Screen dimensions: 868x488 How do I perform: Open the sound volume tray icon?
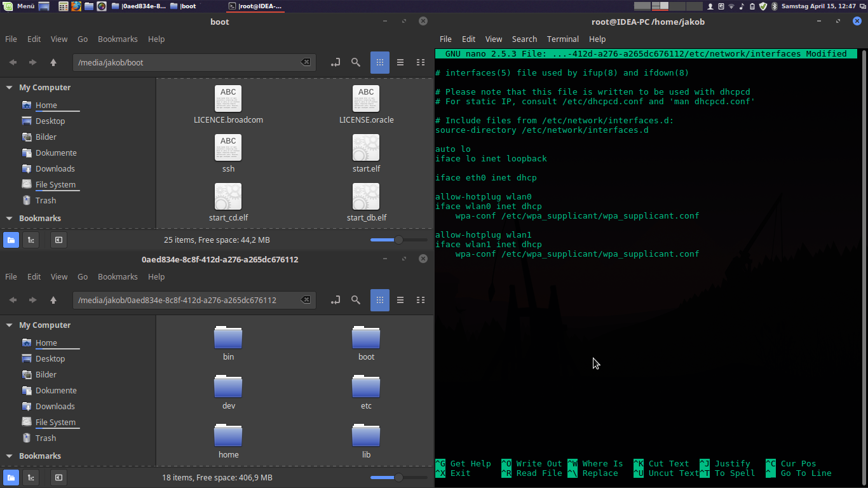click(x=742, y=6)
